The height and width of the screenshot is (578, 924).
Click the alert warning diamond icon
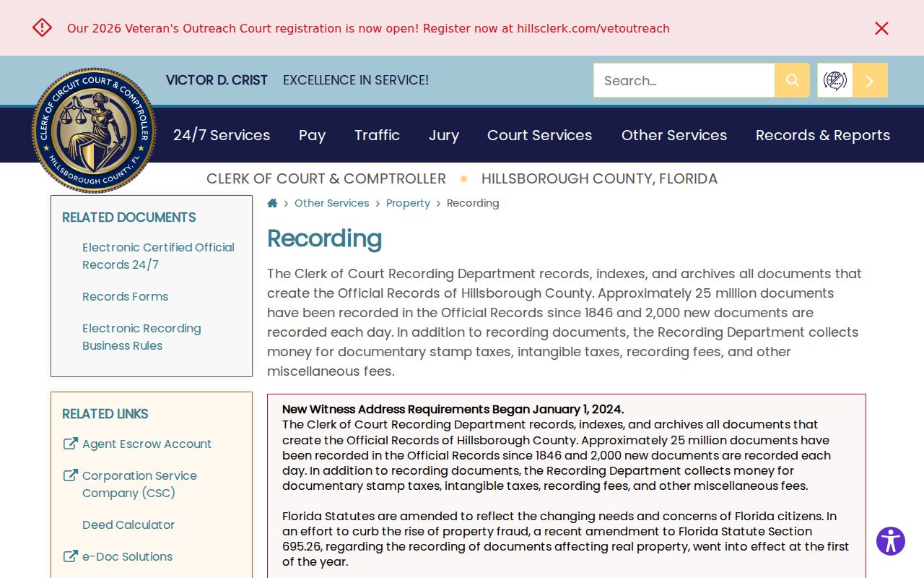pyautogui.click(x=42, y=27)
